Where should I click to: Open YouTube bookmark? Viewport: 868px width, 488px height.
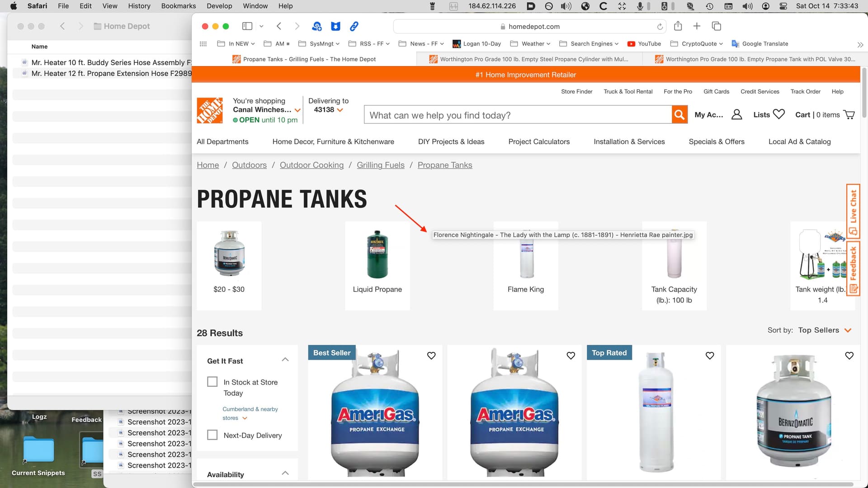pos(644,44)
